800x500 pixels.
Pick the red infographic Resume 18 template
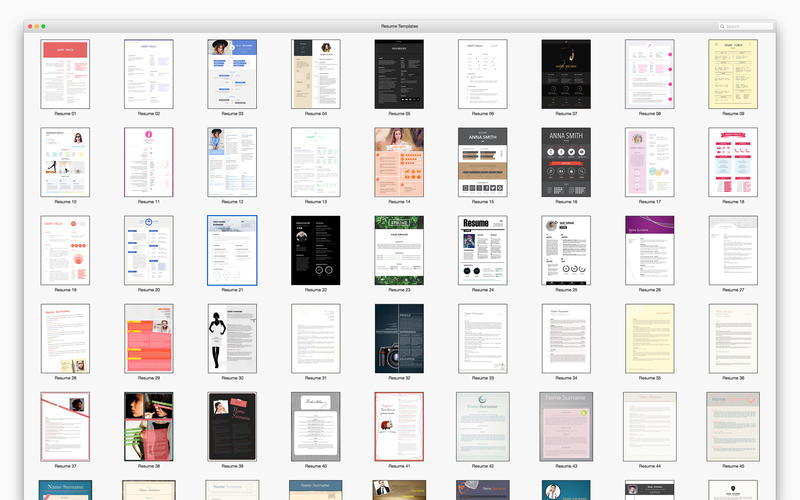click(x=733, y=162)
